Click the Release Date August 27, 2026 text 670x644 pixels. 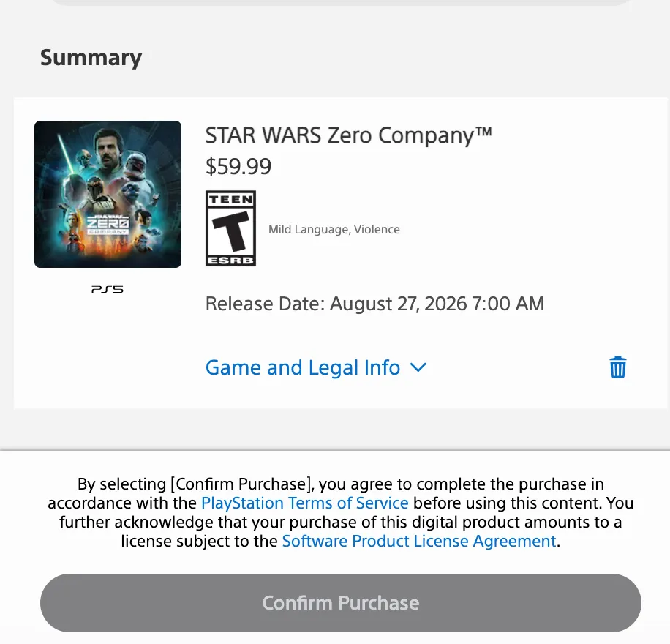click(x=374, y=304)
